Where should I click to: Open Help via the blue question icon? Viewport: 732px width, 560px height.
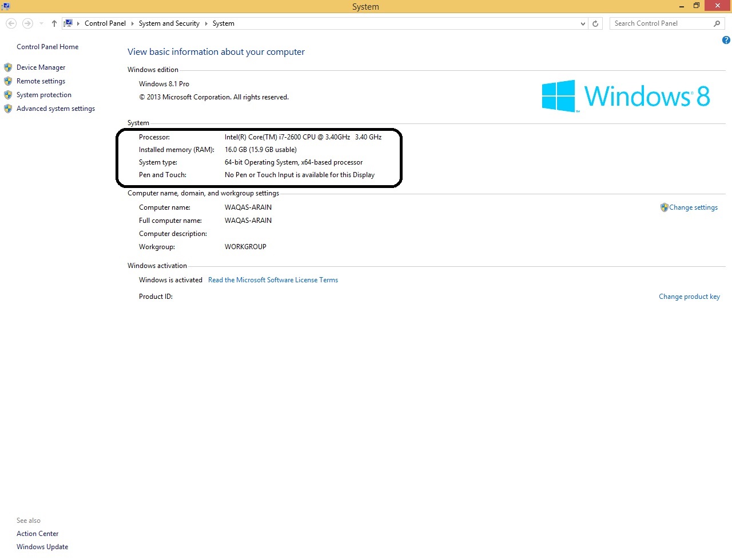(726, 40)
